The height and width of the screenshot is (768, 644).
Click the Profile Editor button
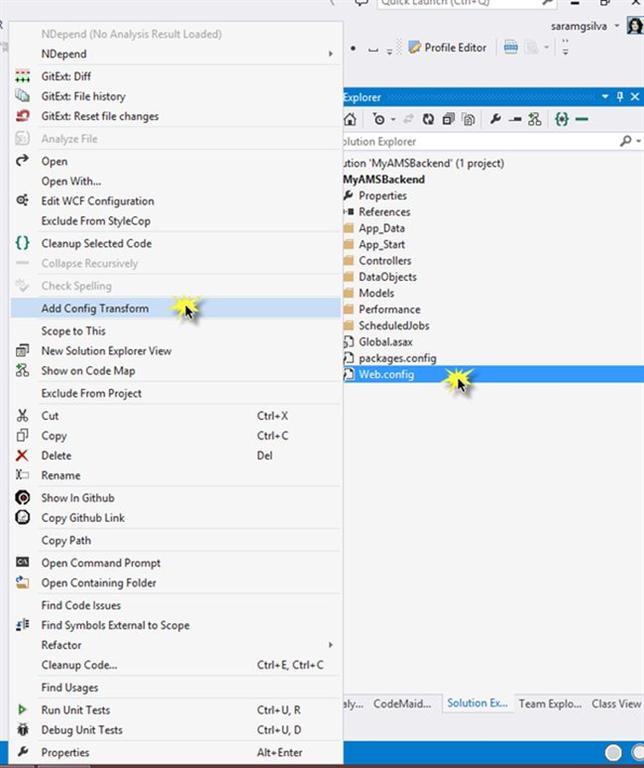coord(448,48)
